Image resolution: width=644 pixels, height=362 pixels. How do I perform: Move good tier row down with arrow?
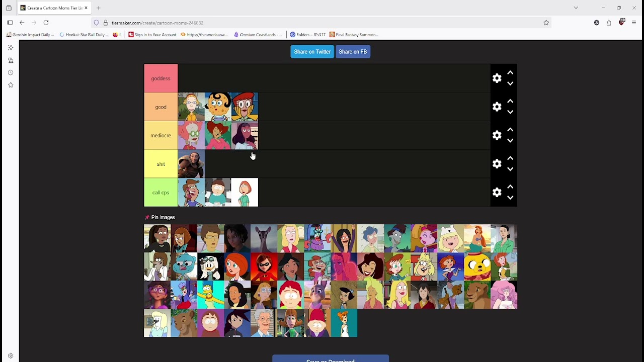510,113
